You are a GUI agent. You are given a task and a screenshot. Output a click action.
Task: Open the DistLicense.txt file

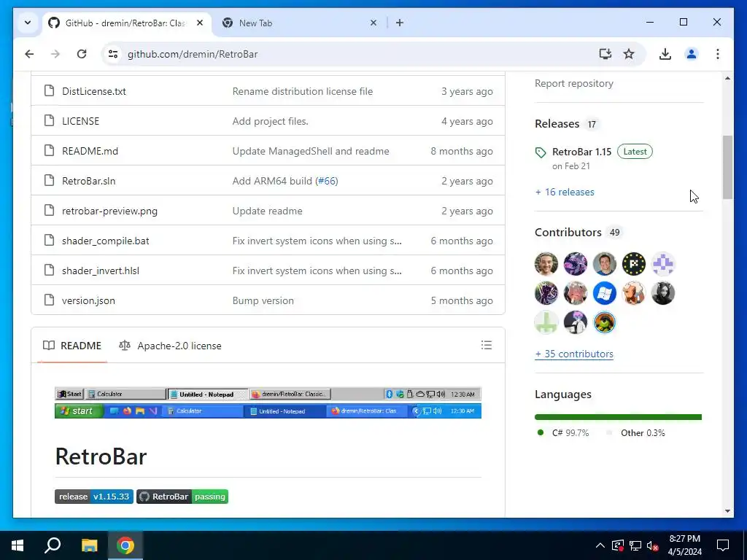tap(94, 91)
